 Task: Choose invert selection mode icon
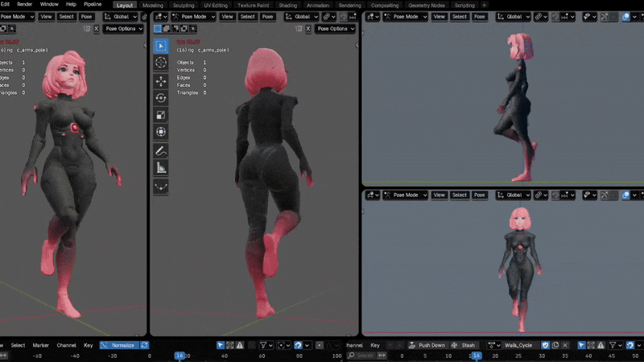pyautogui.click(x=184, y=29)
